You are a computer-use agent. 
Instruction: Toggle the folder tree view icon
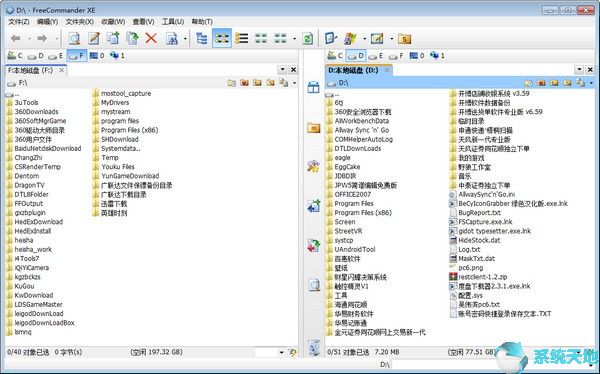point(202,38)
